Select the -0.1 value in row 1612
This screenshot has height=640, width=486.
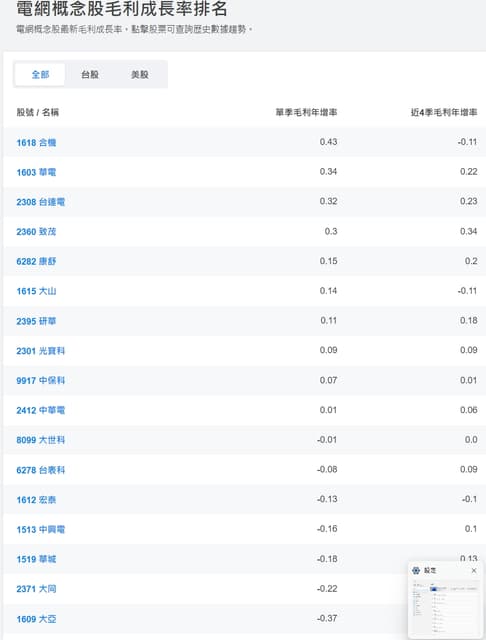470,500
